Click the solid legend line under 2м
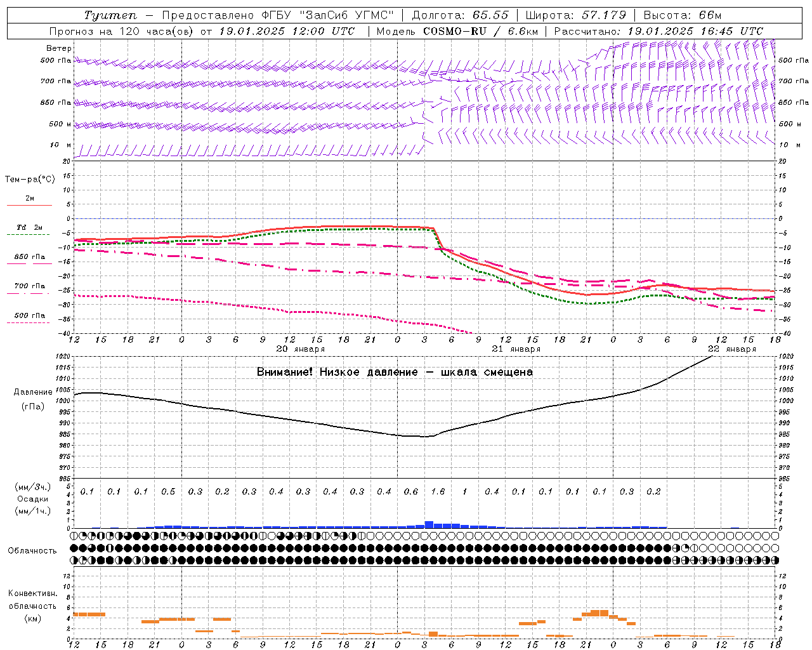 tap(29, 205)
